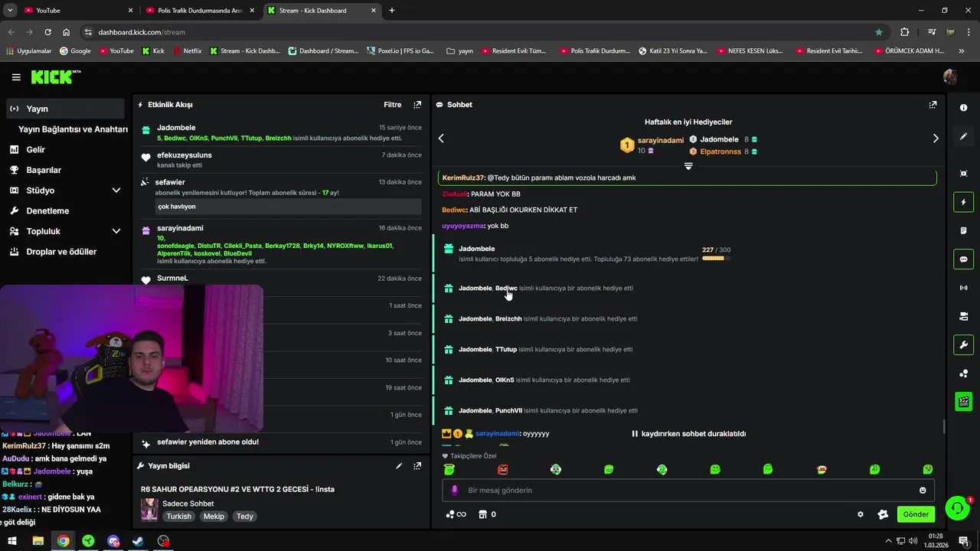
Task: Click the Mekip tag
Action: tap(214, 517)
